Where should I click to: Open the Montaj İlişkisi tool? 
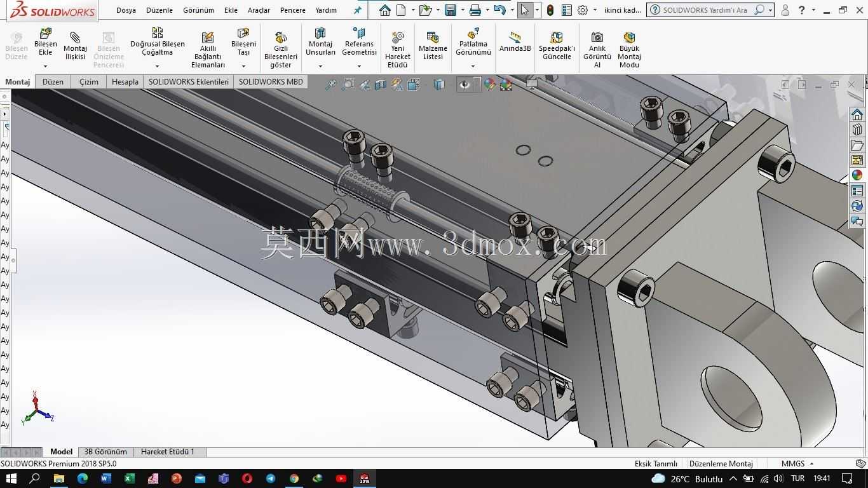pyautogui.click(x=75, y=45)
